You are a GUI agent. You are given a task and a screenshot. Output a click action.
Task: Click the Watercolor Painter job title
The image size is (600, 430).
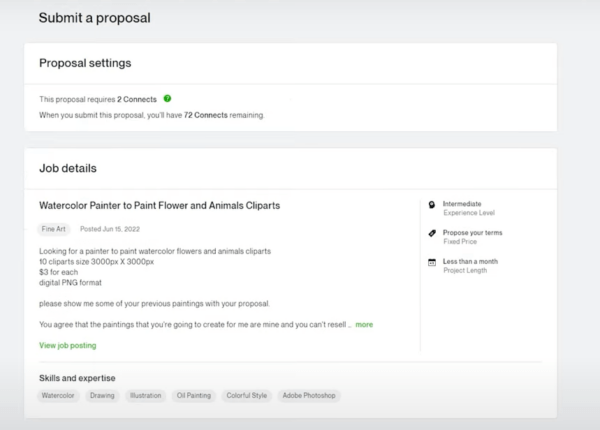[x=160, y=205]
